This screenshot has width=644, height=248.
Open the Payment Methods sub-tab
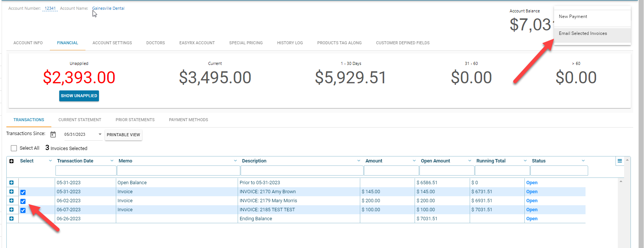[189, 120]
